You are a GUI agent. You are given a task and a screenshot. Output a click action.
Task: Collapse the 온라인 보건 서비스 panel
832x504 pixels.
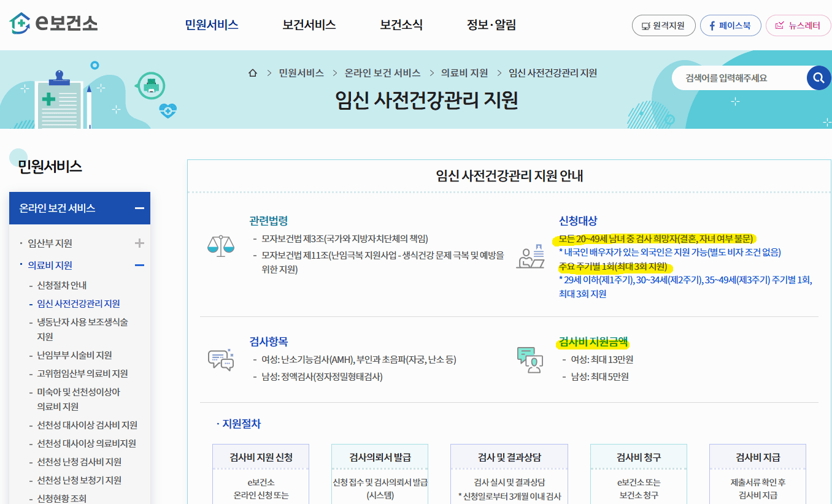139,208
